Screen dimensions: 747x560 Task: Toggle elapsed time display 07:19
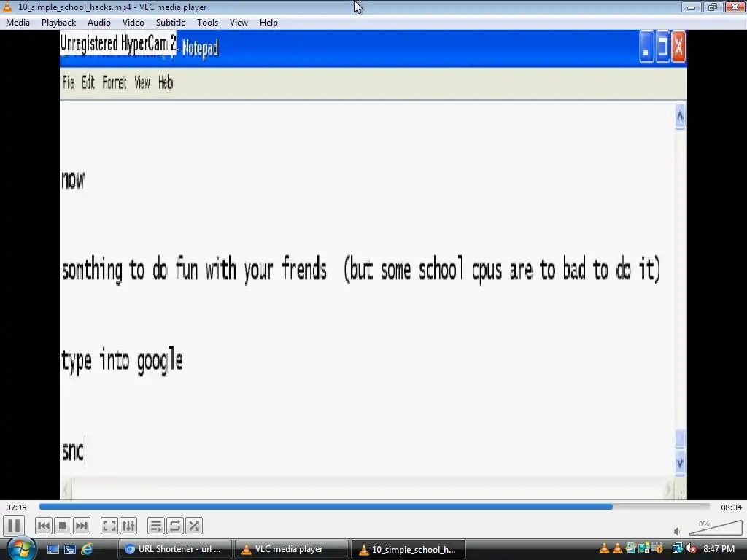point(17,507)
